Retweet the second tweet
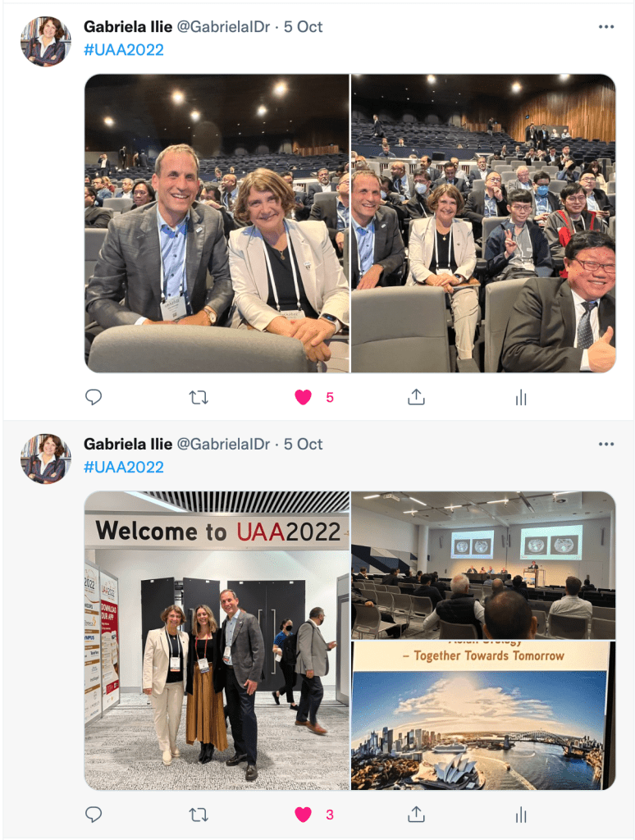635x840 pixels. click(x=199, y=815)
